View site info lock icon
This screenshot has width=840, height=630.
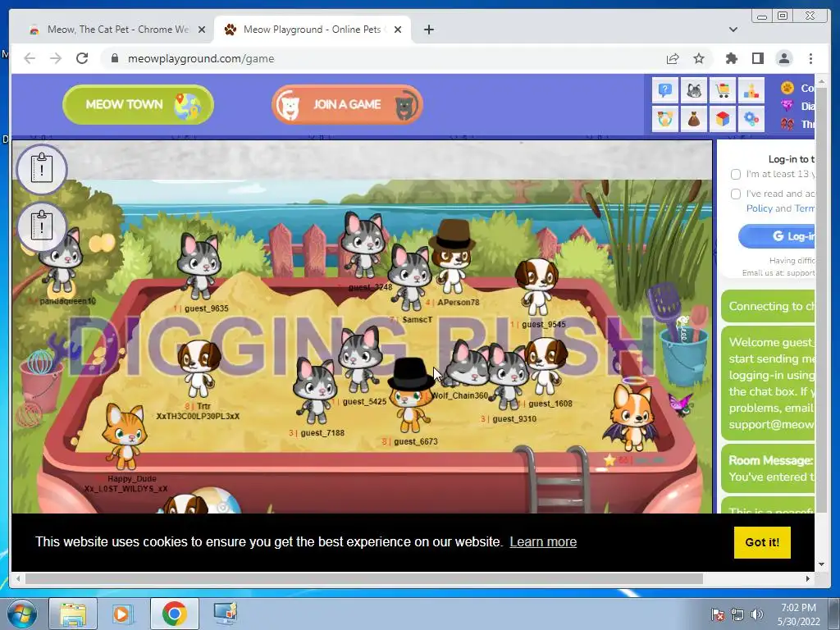[114, 58]
